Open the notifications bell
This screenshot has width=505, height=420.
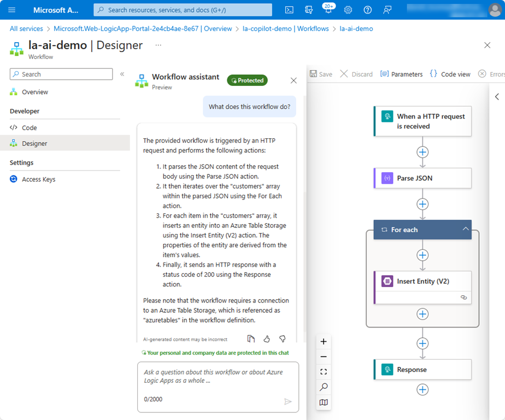[x=328, y=10]
